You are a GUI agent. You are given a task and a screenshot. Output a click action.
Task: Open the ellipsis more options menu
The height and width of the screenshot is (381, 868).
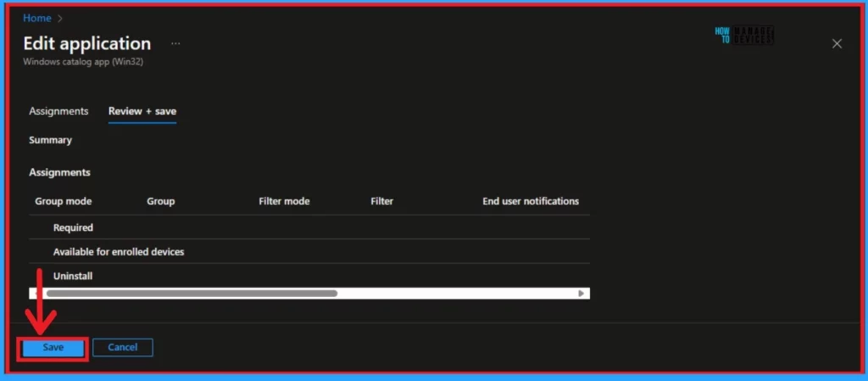click(x=175, y=44)
